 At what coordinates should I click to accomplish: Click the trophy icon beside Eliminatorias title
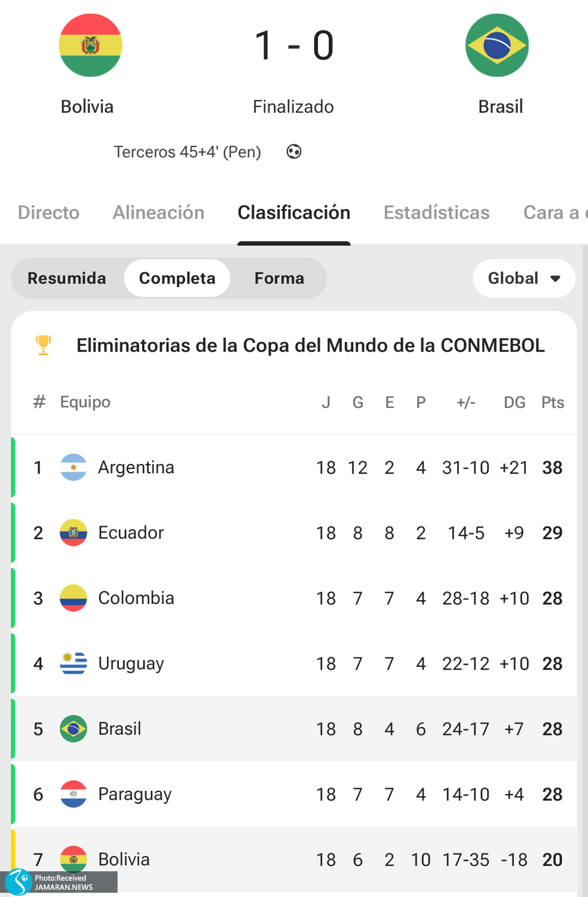pos(44,345)
